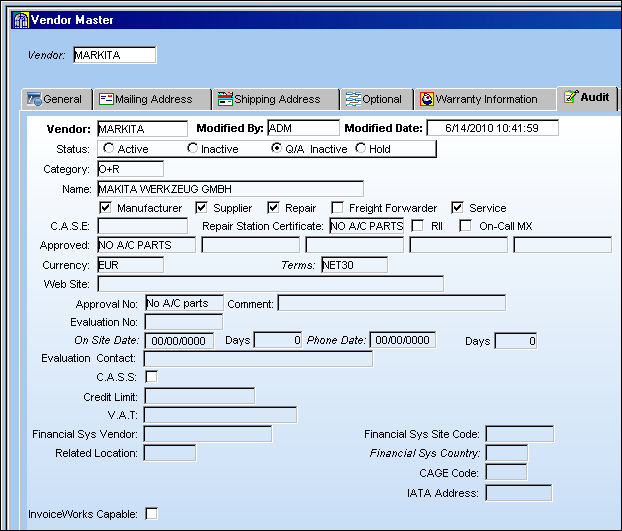
Task: Click the Approval No field
Action: [x=184, y=303]
